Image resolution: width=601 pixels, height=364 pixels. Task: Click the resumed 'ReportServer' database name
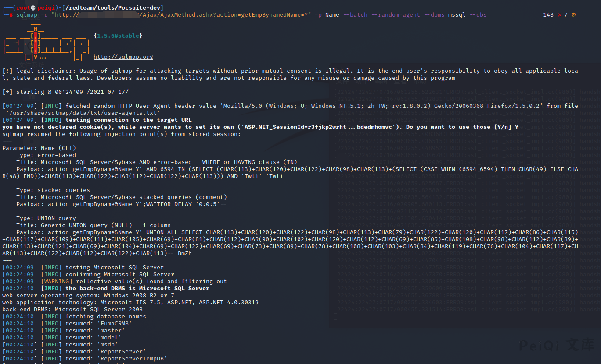(122, 352)
